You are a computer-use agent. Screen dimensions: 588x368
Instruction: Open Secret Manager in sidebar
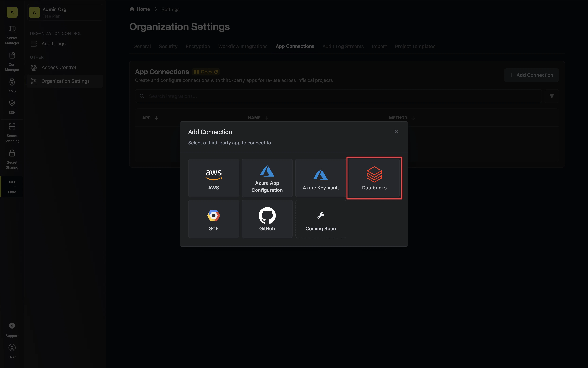[12, 35]
